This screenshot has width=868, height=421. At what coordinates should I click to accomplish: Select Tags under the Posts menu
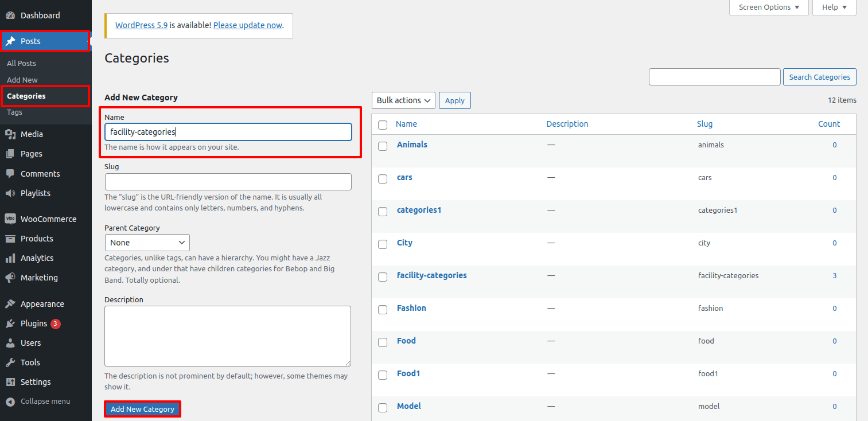14,112
